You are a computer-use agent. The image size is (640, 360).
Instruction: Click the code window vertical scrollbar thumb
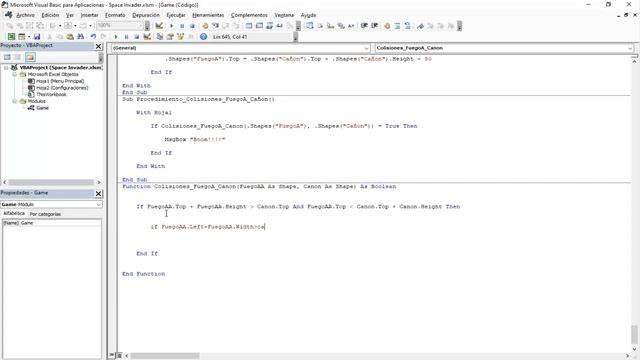pyautogui.click(x=634, y=335)
